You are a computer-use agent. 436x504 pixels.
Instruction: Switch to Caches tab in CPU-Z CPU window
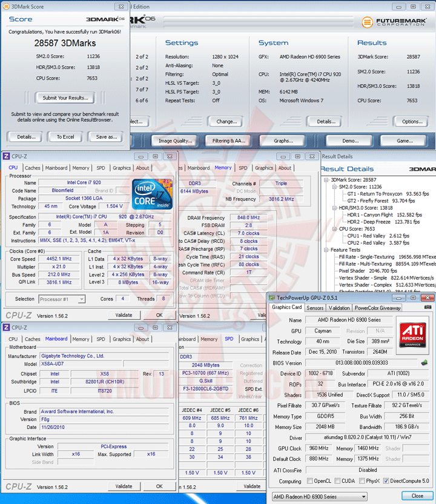tap(33, 168)
